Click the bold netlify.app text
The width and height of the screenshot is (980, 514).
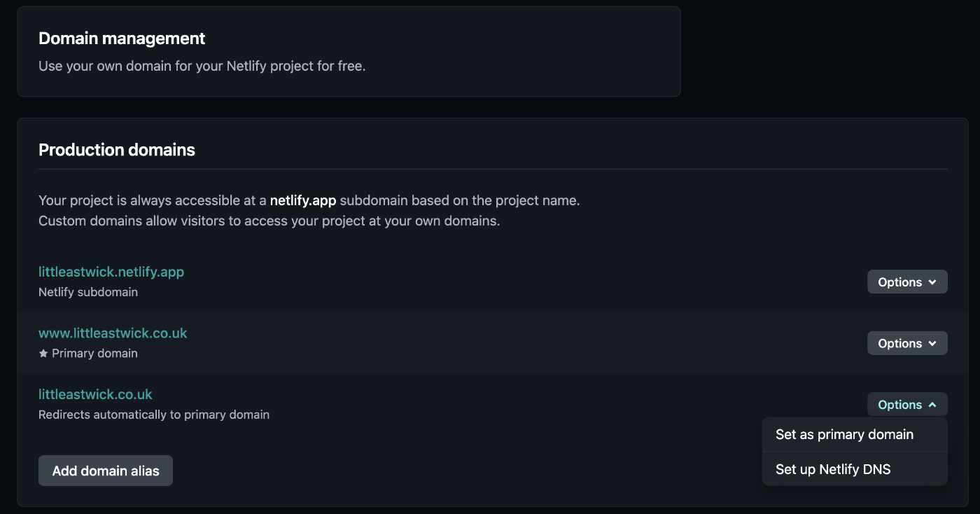[303, 201]
